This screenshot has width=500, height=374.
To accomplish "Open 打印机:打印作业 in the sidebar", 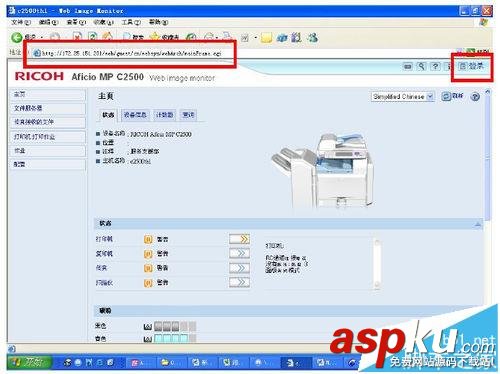I will coord(47,137).
